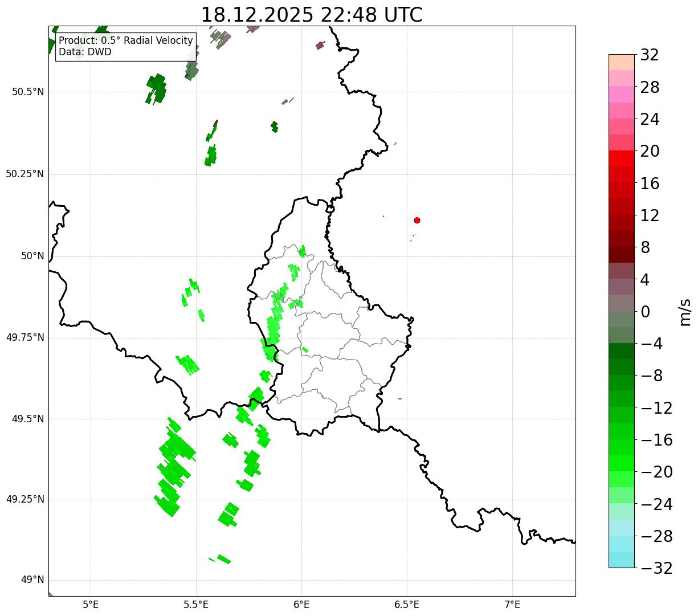Click the colorbar tick label 32

coord(650,55)
